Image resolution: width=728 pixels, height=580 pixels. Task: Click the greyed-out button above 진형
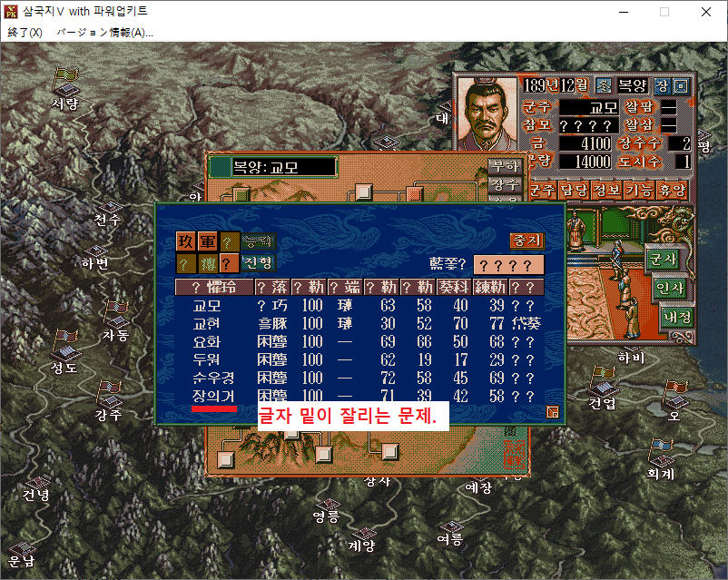pyautogui.click(x=259, y=241)
